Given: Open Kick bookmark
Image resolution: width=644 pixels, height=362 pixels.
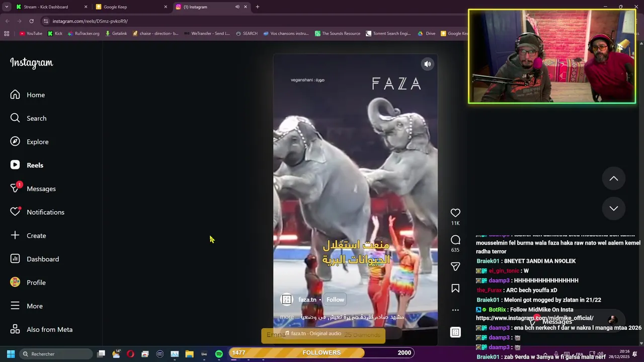Looking at the screenshot, I should point(55,34).
